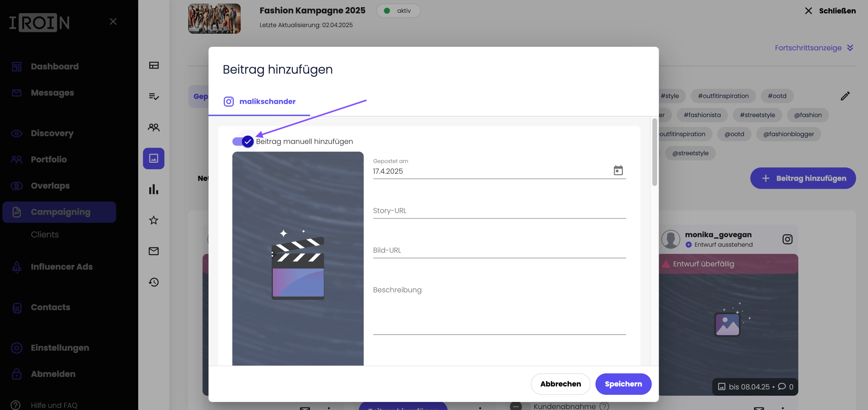Viewport: 868px width, 410px height.
Task: Expand Fortschrittsanzeige dropdown
Action: [814, 48]
